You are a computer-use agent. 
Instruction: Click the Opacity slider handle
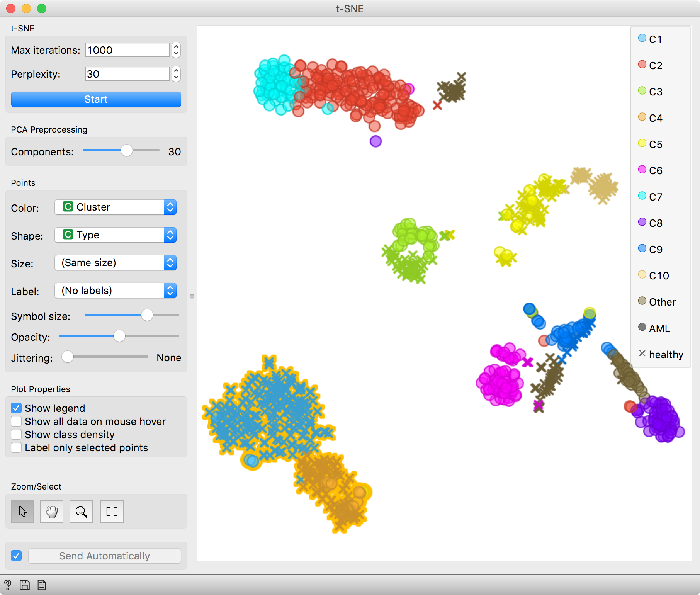(119, 336)
